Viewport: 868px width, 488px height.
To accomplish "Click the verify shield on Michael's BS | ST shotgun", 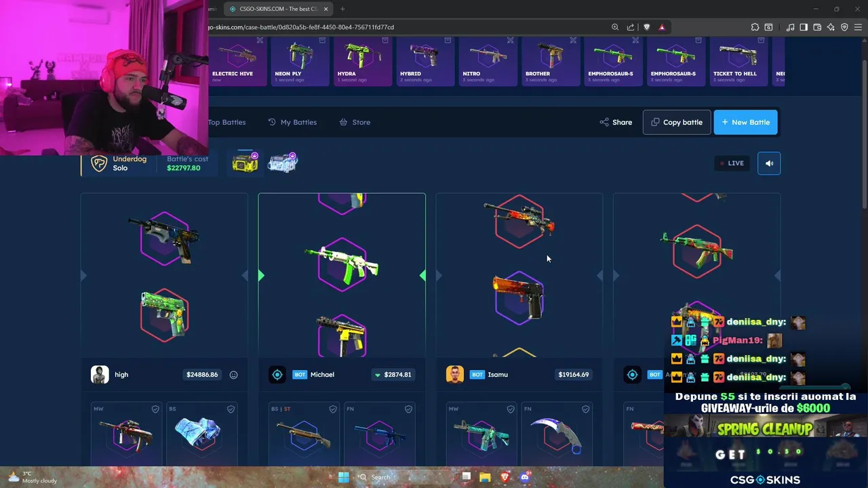I will point(333,409).
